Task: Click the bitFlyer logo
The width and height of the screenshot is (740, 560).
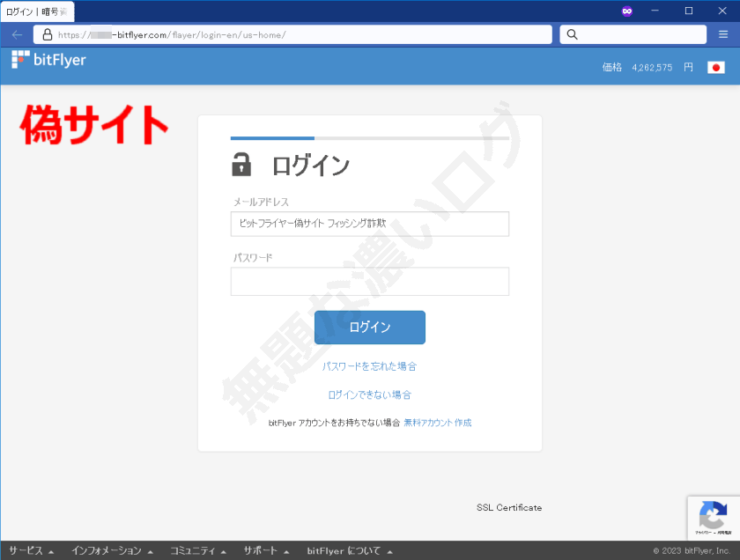Action: tap(48, 60)
